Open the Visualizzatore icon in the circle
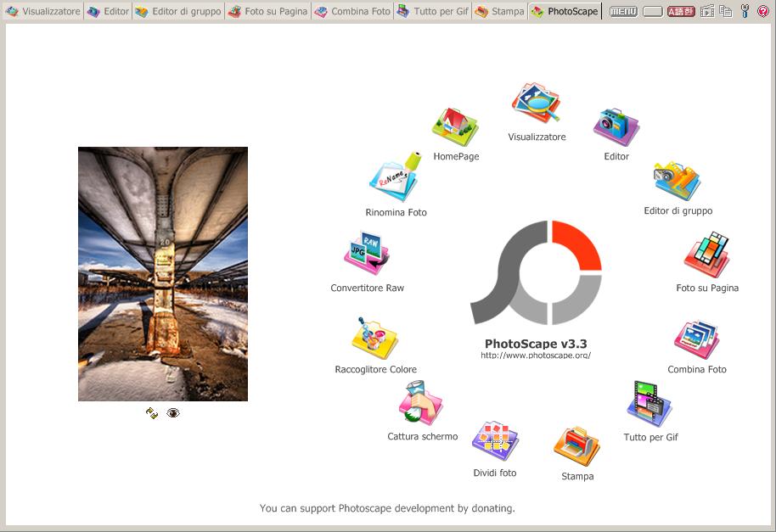The height and width of the screenshot is (532, 776). click(x=536, y=104)
